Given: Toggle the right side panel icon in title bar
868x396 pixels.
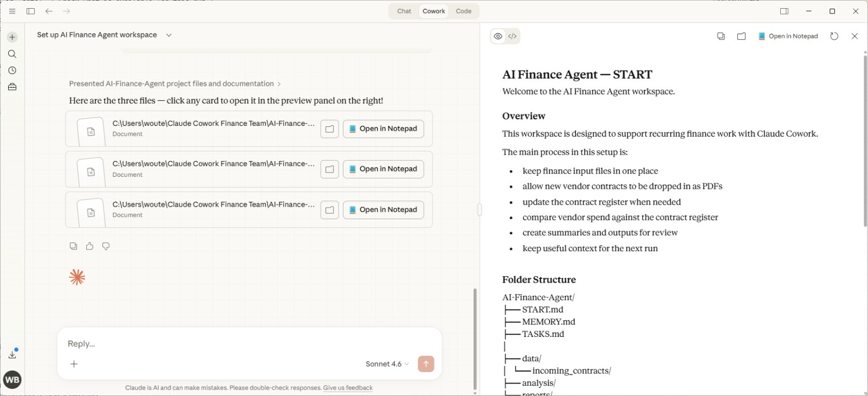Looking at the screenshot, I should 784,11.
